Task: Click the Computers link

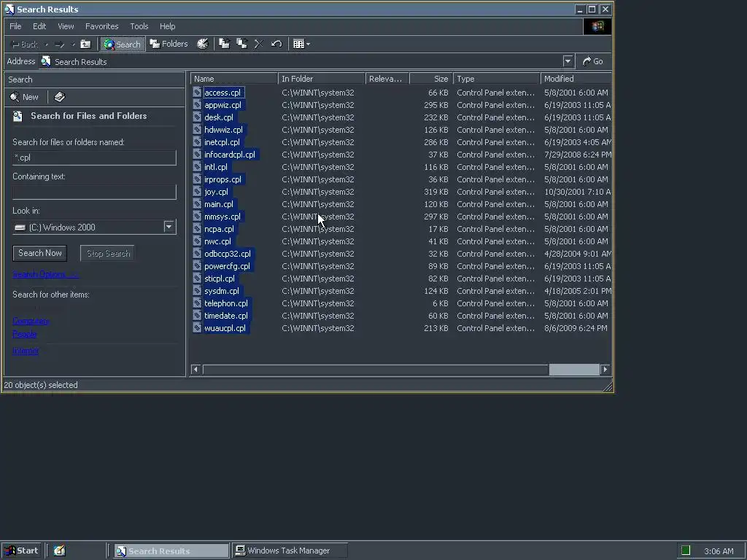Action: click(31, 321)
